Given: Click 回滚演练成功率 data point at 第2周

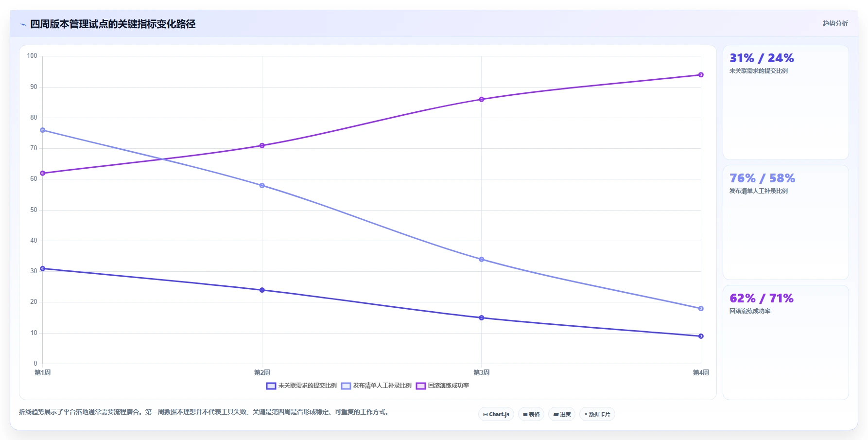Looking at the screenshot, I should tap(262, 145).
